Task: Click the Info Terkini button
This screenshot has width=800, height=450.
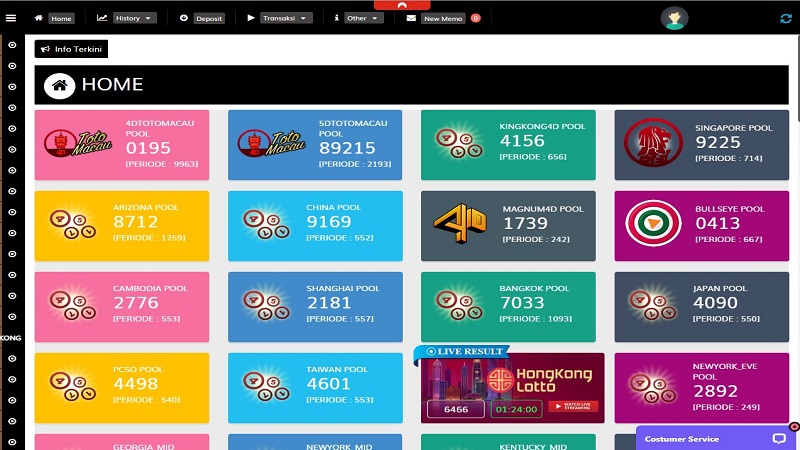Action: 70,49
